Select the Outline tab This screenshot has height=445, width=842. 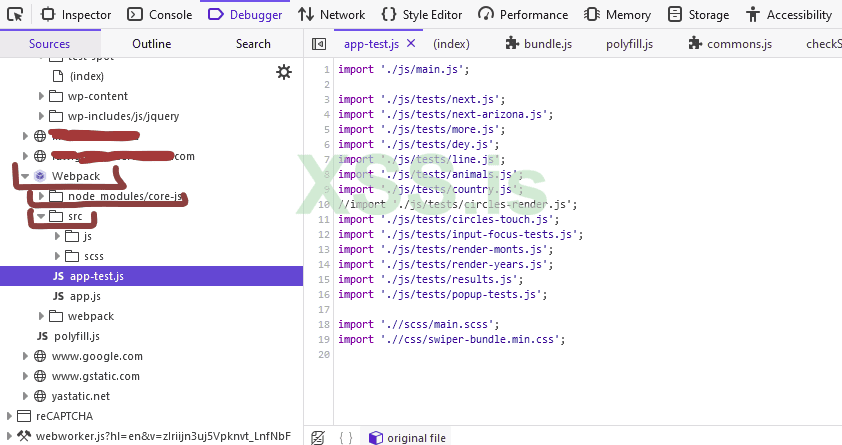point(152,44)
